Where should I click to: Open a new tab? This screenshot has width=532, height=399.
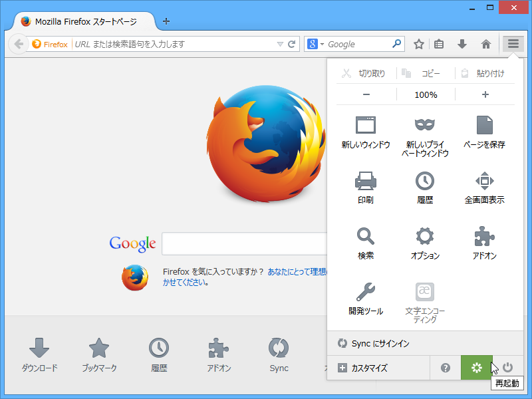point(166,21)
